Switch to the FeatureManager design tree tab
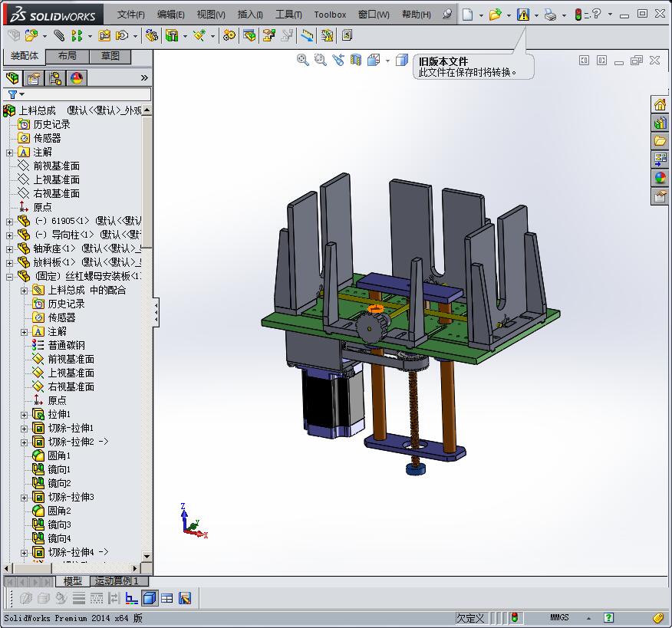Viewport: 672px width, 628px height. (13, 78)
